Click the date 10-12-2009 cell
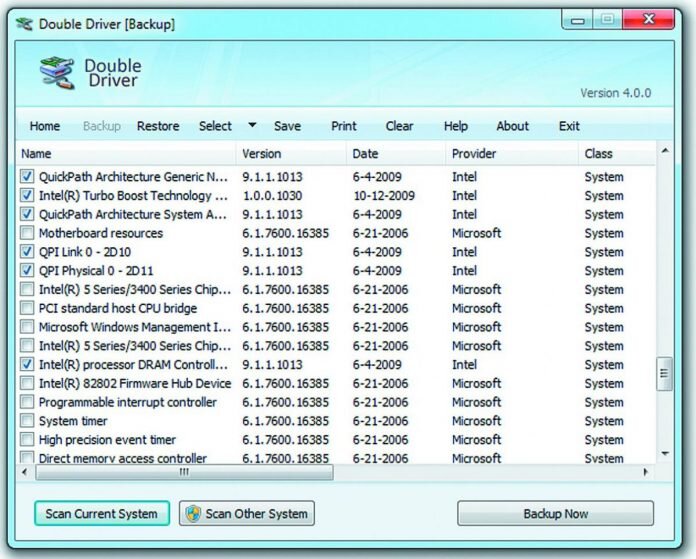 click(384, 195)
